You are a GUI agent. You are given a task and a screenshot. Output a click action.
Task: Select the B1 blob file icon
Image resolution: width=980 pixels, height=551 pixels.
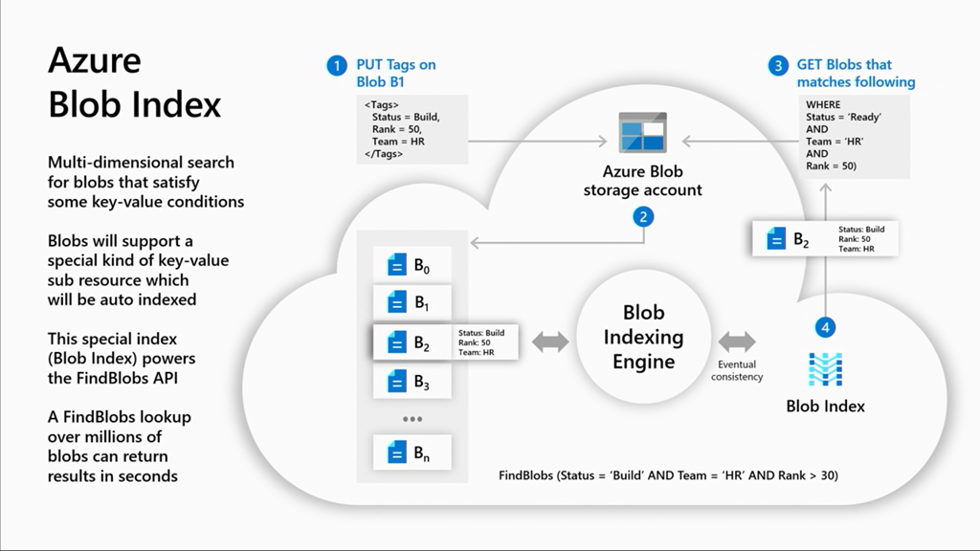[x=397, y=302]
